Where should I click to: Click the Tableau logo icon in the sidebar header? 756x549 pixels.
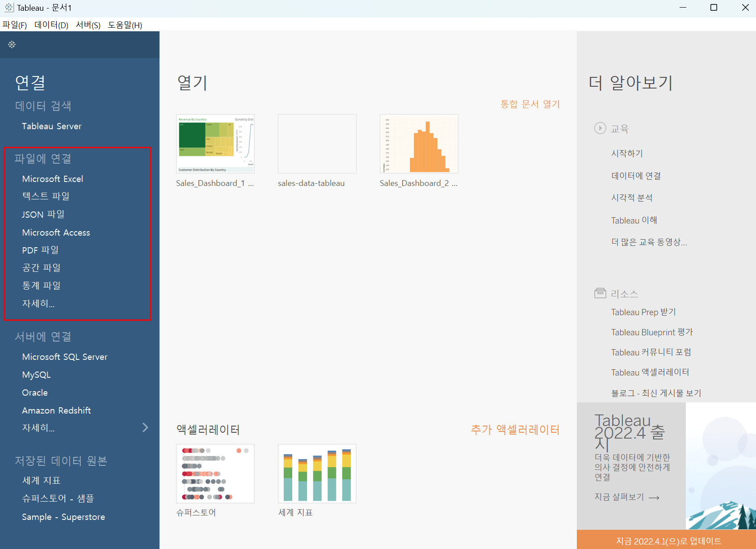tap(12, 44)
